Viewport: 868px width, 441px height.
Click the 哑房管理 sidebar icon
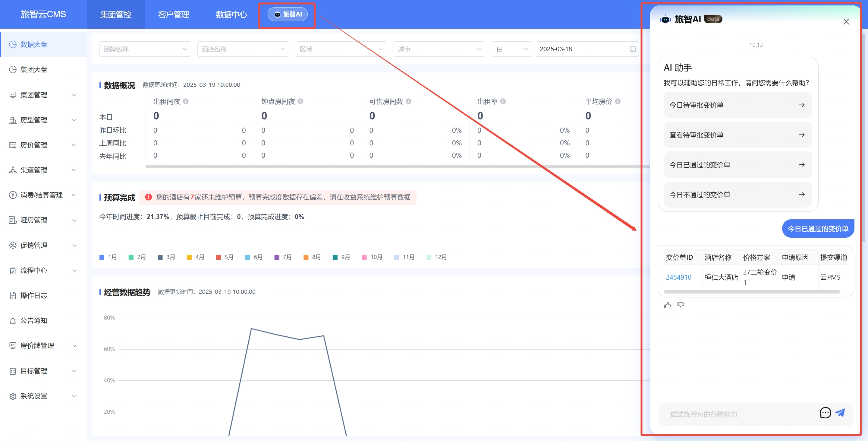13,220
